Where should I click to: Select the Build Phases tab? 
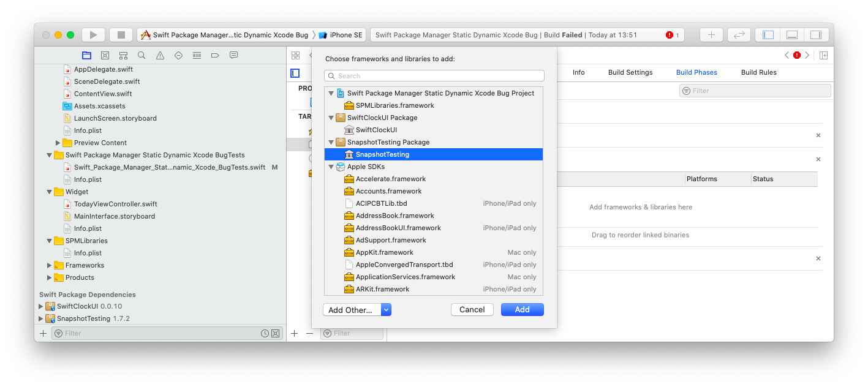pos(696,72)
